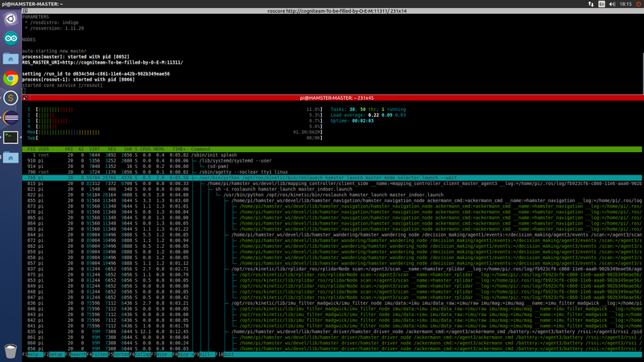Focus the Terminal icon in the dock
Viewport: 644px width, 362px height.
(x=10, y=138)
